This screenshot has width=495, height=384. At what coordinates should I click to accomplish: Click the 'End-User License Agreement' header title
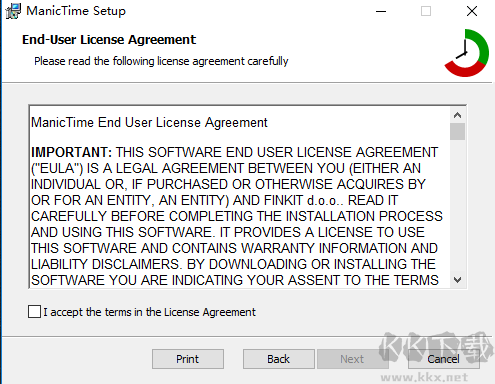[109, 40]
